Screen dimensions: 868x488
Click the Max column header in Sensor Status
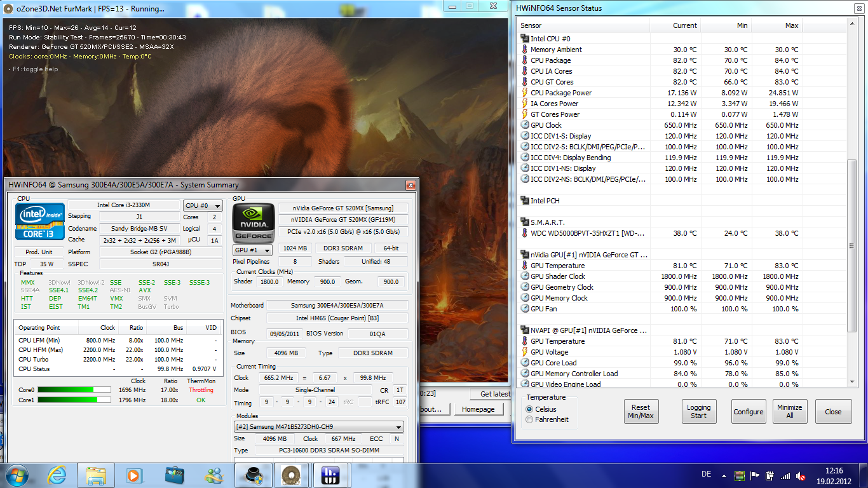[776, 25]
